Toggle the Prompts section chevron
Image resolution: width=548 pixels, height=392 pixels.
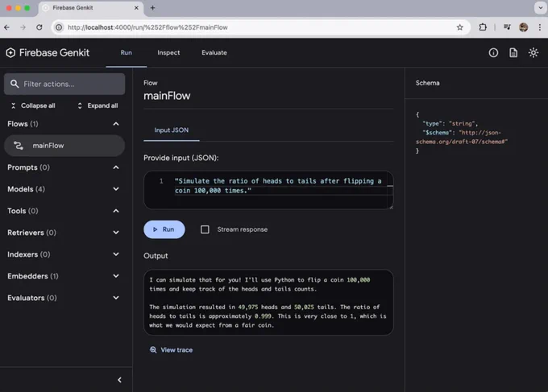click(x=116, y=167)
